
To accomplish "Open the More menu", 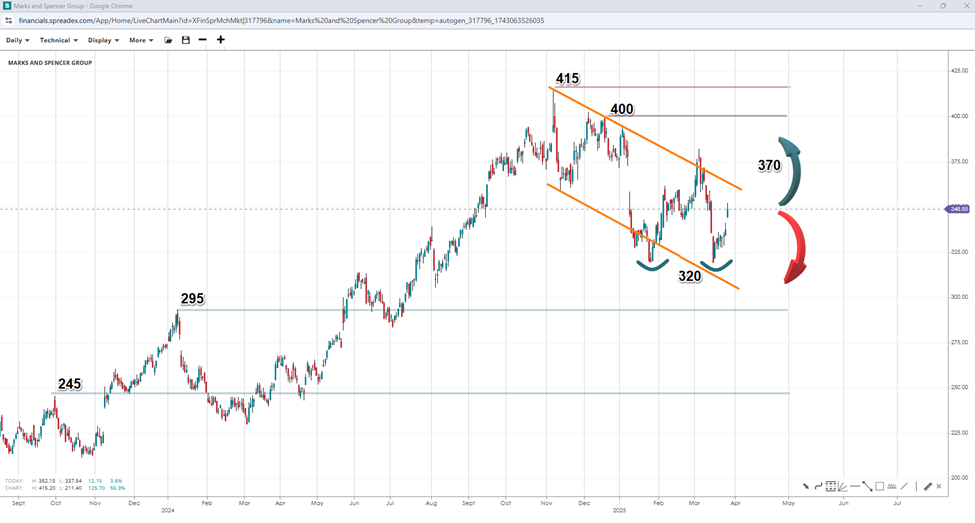I will tap(141, 40).
